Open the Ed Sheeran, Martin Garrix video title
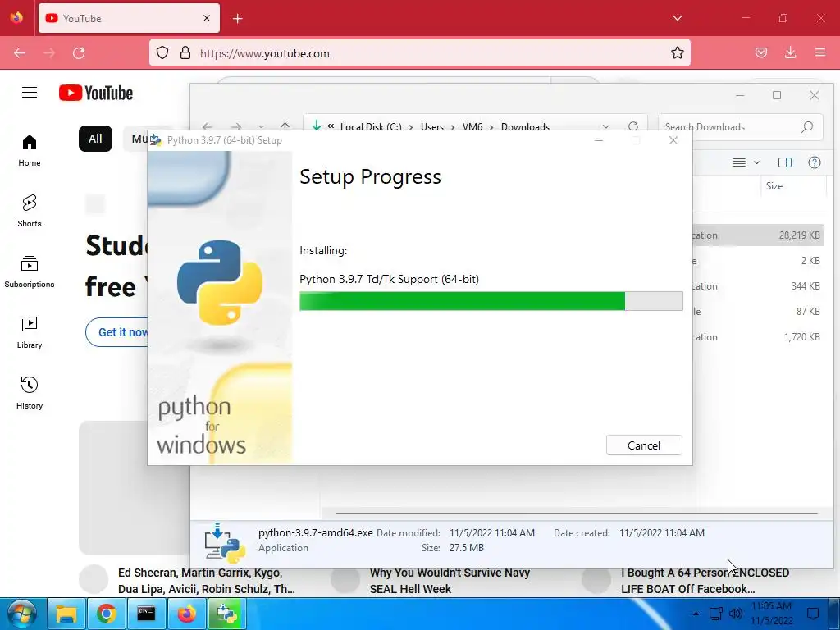This screenshot has height=630, width=840. [207, 581]
